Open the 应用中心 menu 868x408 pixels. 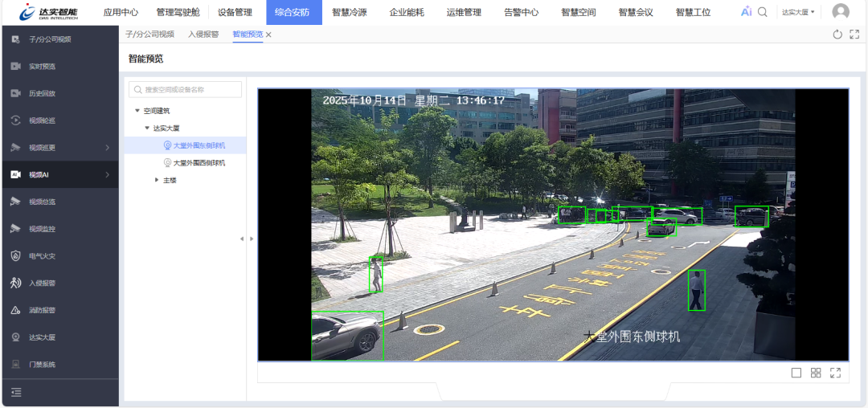[x=121, y=12]
